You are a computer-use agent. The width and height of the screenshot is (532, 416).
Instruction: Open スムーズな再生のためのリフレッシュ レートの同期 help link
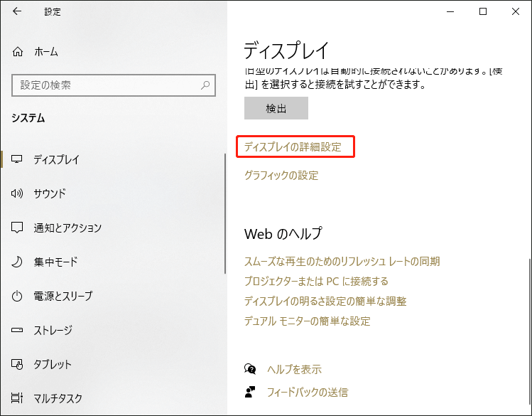[x=342, y=262]
